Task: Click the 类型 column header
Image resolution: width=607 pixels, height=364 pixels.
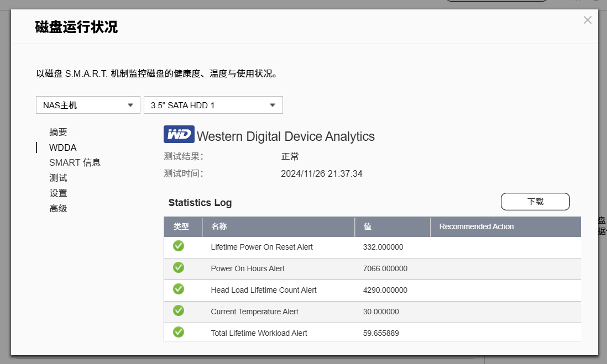Action: tap(181, 226)
